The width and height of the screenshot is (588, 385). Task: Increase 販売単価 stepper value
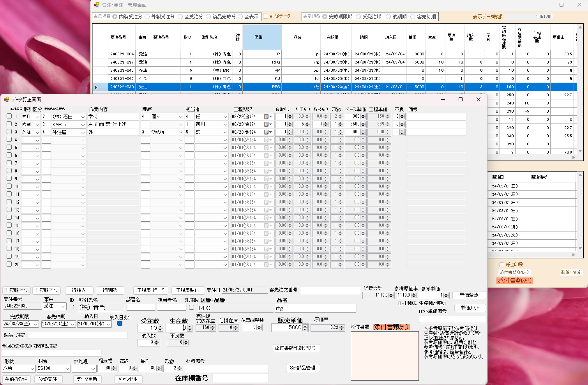[305, 326]
